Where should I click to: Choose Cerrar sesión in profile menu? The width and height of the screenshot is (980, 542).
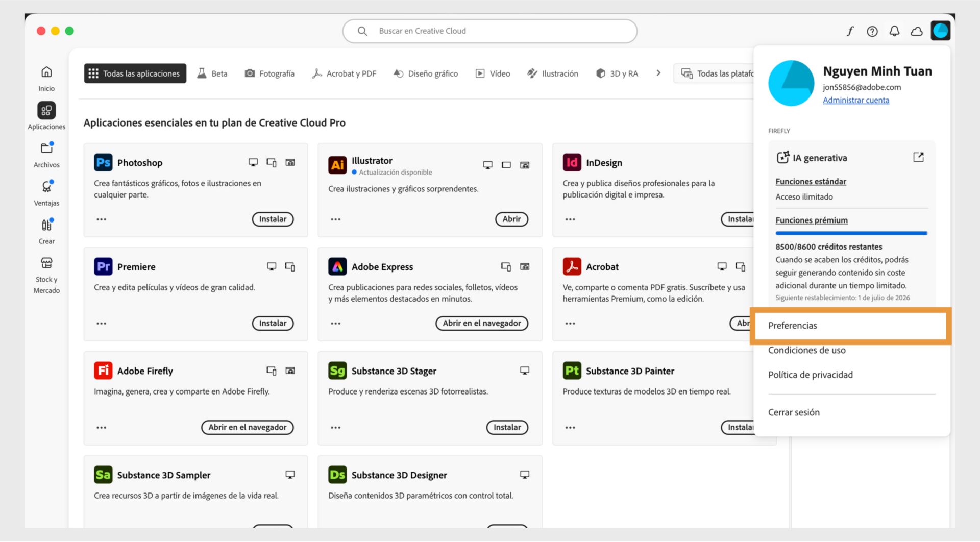(x=794, y=412)
